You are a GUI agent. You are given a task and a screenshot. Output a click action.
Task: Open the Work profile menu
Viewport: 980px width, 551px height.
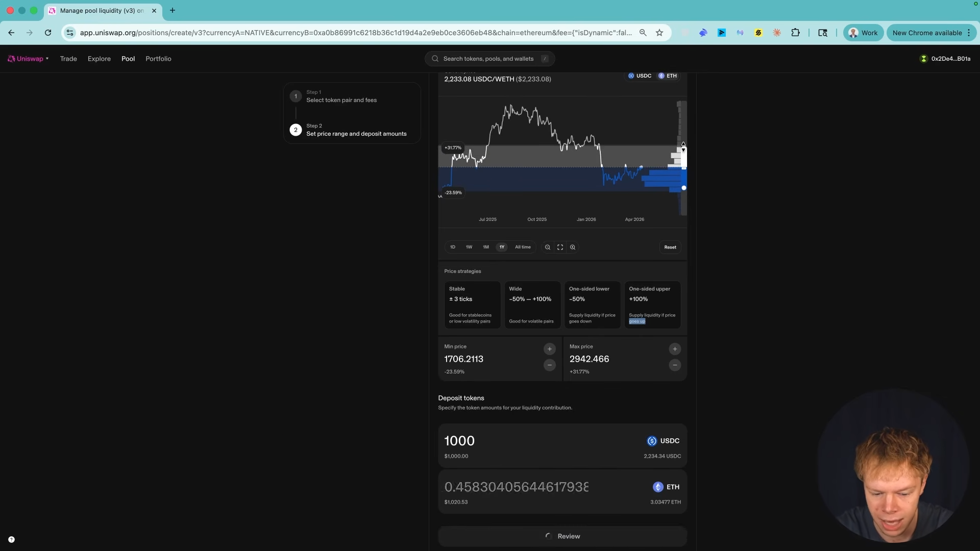click(x=863, y=33)
